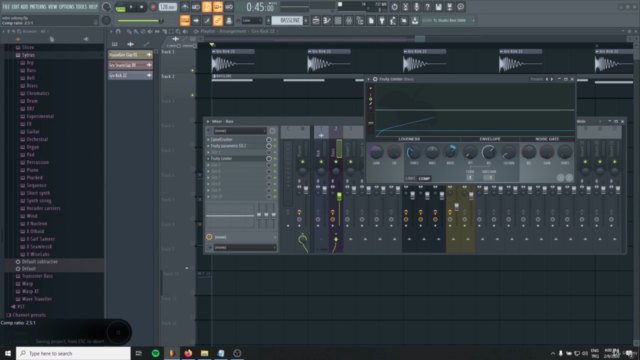Select the Bass folder in browser
The image size is (640, 360).
pyautogui.click(x=31, y=70)
